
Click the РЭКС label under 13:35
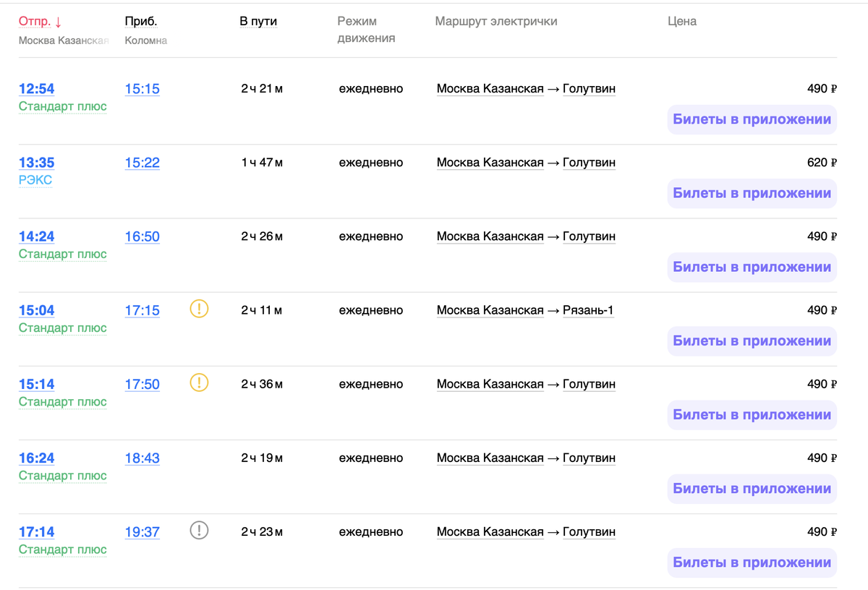(x=35, y=179)
